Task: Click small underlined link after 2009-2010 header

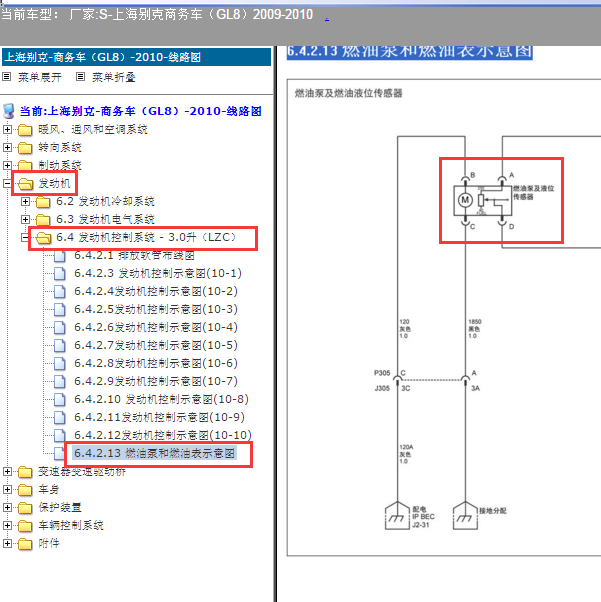Action: click(327, 18)
